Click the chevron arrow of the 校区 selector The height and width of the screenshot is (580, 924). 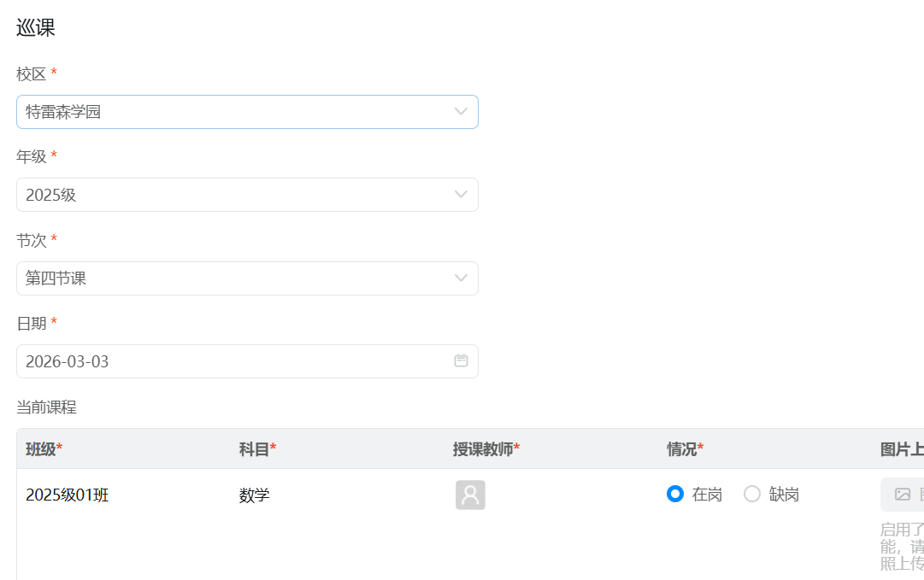click(x=461, y=112)
